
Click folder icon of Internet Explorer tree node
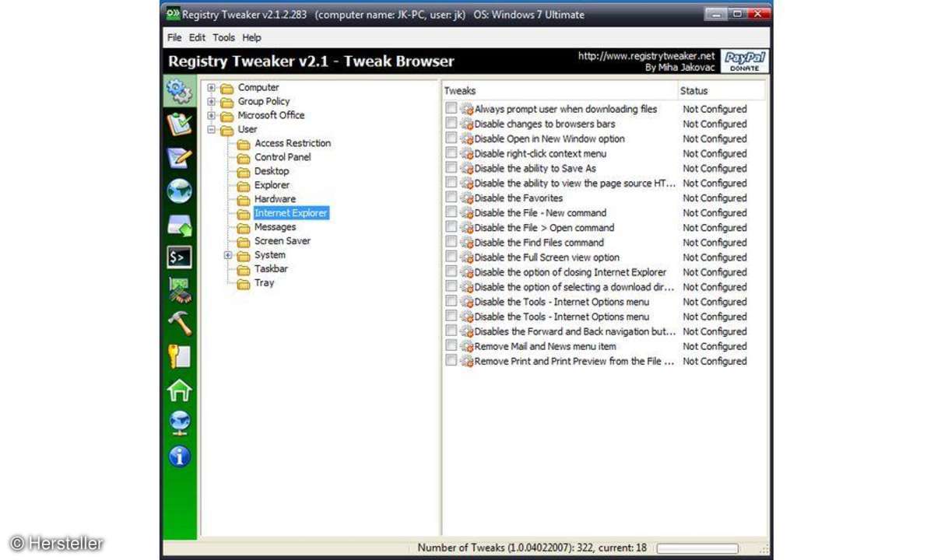(244, 213)
